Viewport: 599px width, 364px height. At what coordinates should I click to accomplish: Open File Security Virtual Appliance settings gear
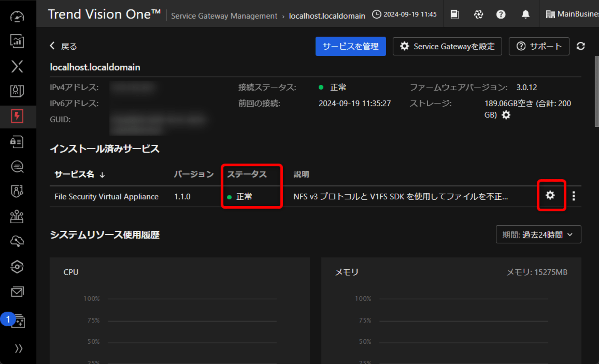(x=550, y=195)
